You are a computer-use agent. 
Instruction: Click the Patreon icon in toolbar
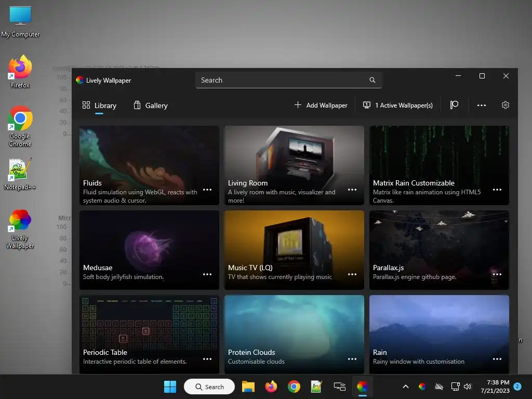pos(454,105)
